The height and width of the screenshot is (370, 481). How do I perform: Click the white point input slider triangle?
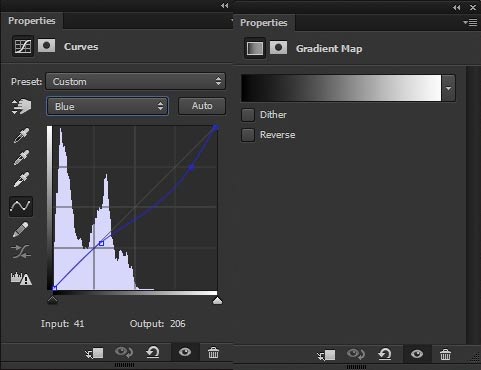[x=217, y=301]
